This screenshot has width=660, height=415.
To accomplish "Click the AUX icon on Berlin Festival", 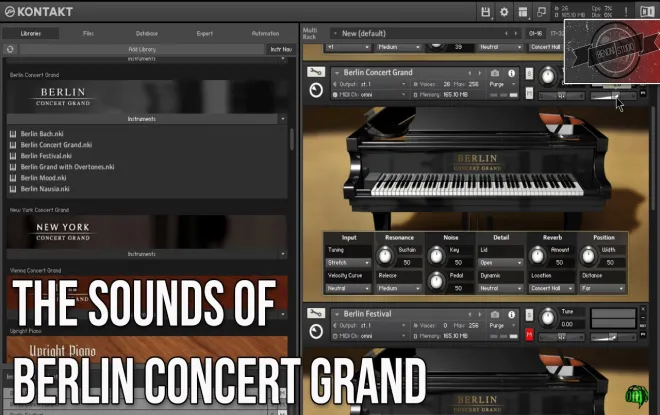I will [643, 326].
